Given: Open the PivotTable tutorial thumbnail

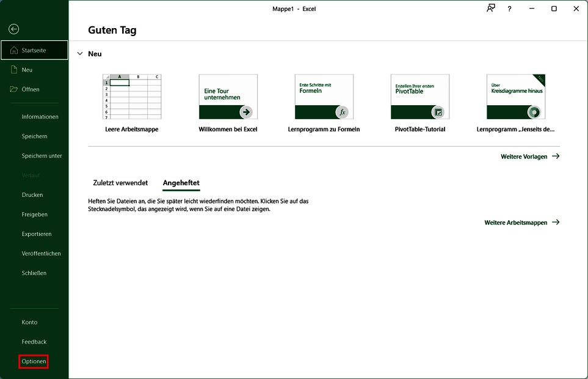Looking at the screenshot, I should pos(420,97).
